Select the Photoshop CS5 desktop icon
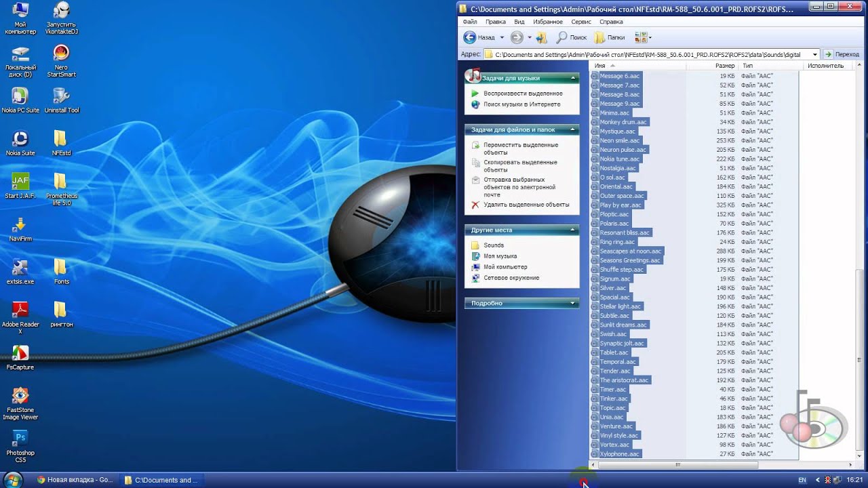This screenshot has height=488, width=868. coord(20,447)
